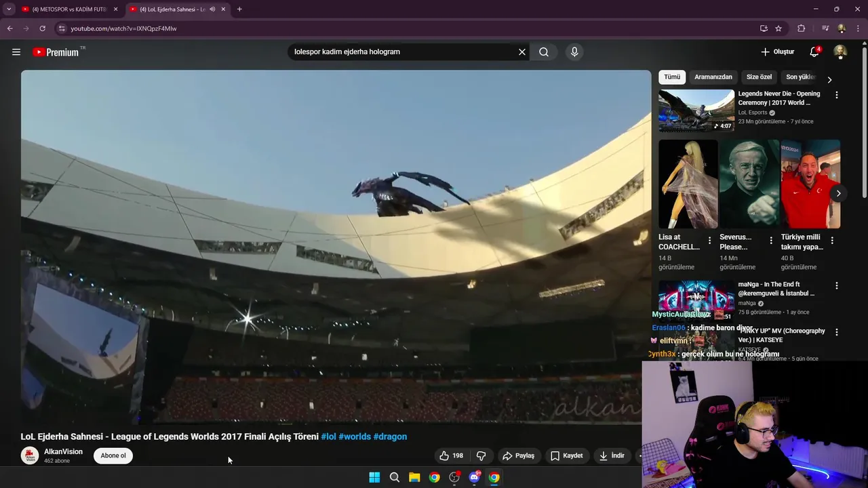The image size is (868, 488).
Task: Open YouTube notifications bell
Action: click(814, 52)
